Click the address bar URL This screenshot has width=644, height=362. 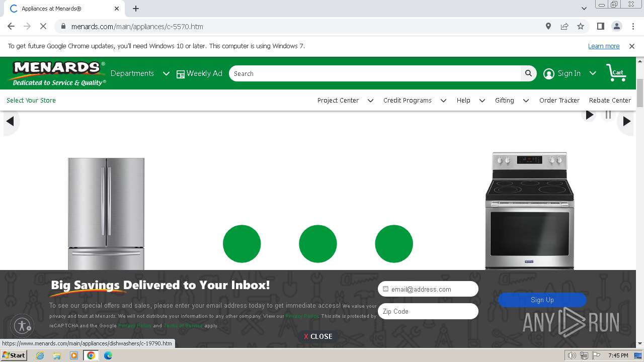[137, 26]
